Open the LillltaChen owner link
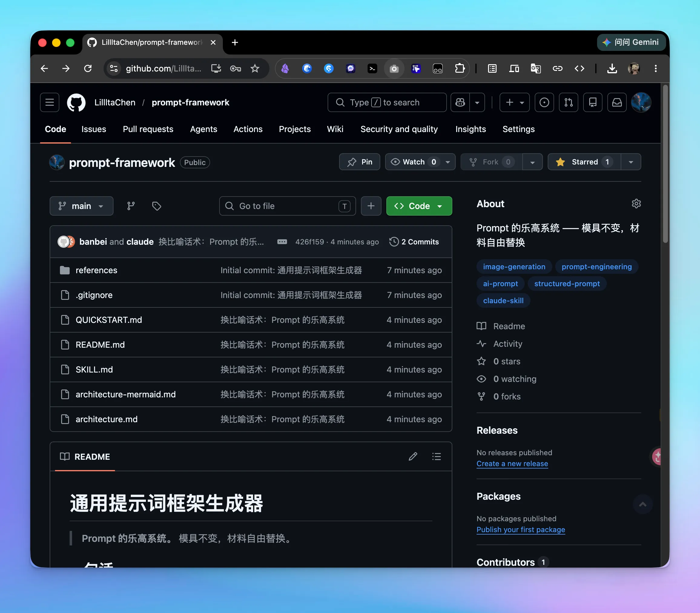 tap(115, 102)
